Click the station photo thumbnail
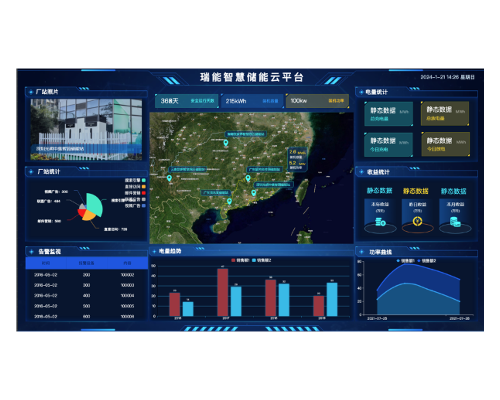This screenshot has height=400, width=500. 86,129
